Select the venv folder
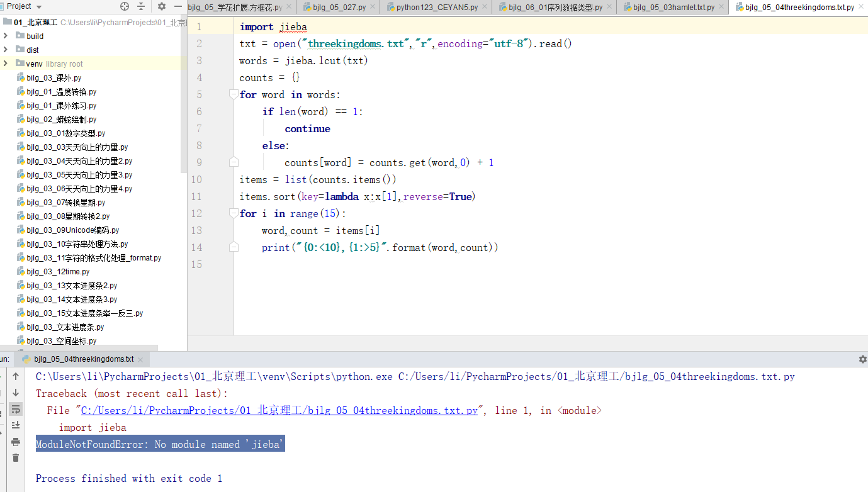Screen dimensions: 868x492 (x=34, y=64)
